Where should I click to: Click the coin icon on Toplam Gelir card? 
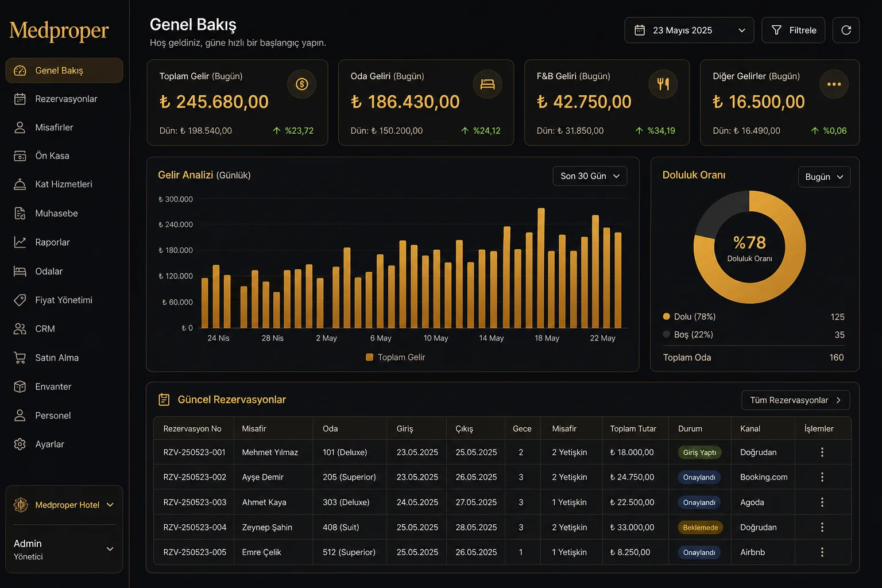click(x=302, y=84)
